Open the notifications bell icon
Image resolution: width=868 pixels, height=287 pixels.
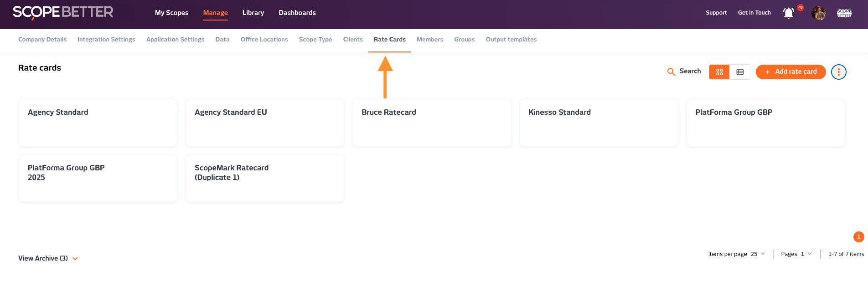788,13
